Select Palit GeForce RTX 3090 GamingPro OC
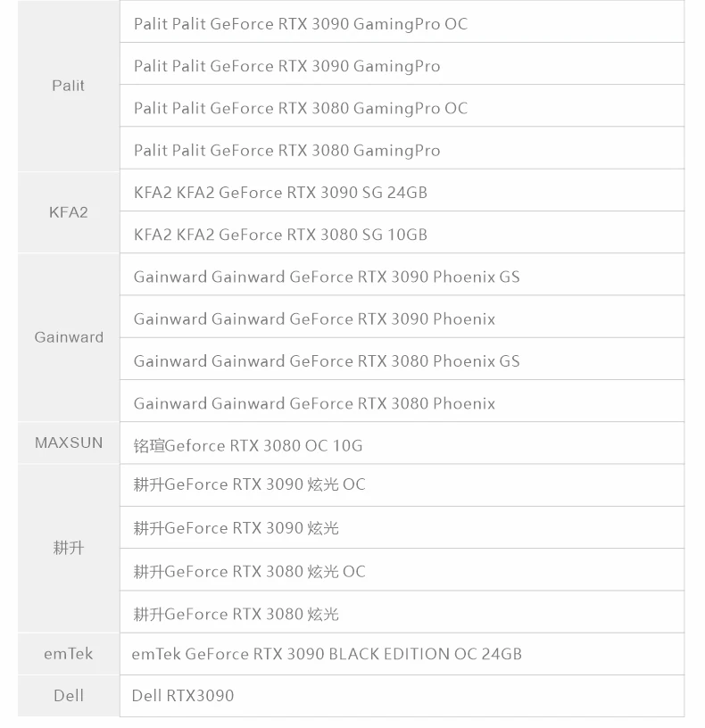 tap(300, 24)
